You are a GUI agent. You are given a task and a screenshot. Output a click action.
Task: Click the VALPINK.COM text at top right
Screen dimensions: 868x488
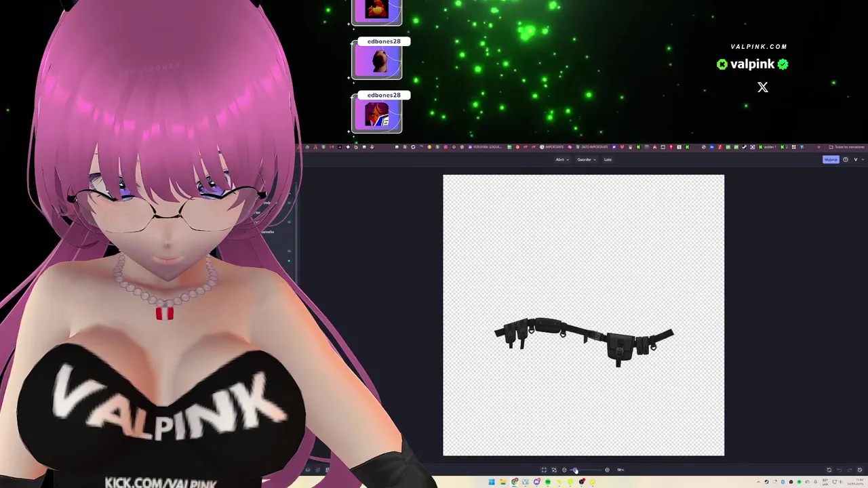point(759,47)
